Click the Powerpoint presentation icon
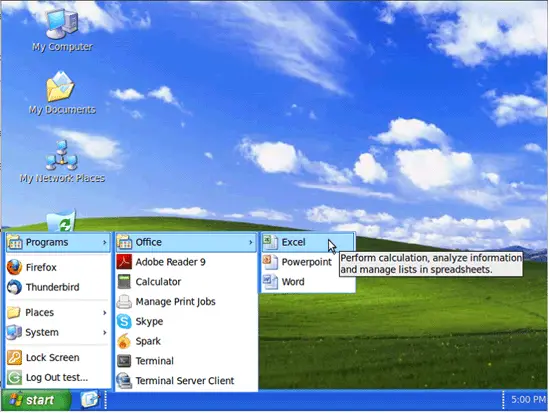 click(270, 262)
